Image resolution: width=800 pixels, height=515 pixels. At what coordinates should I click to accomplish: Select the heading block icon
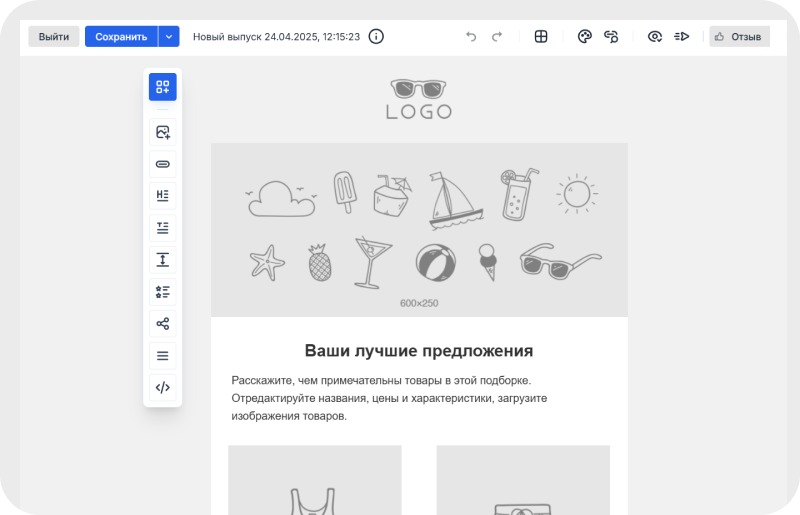tap(163, 196)
